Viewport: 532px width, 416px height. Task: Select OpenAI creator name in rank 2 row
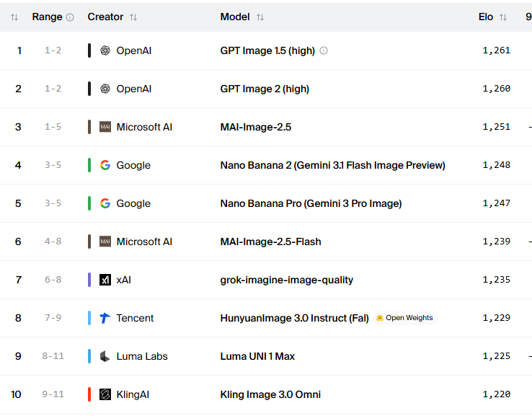(133, 89)
